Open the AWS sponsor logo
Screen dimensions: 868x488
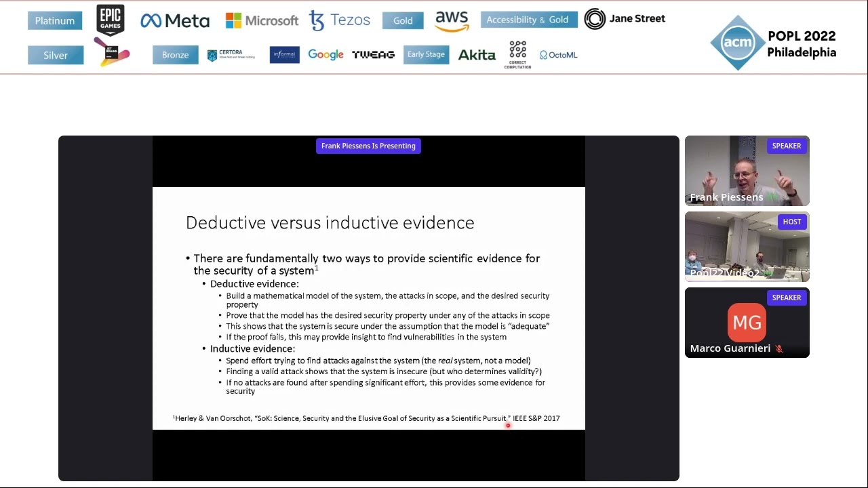[452, 21]
